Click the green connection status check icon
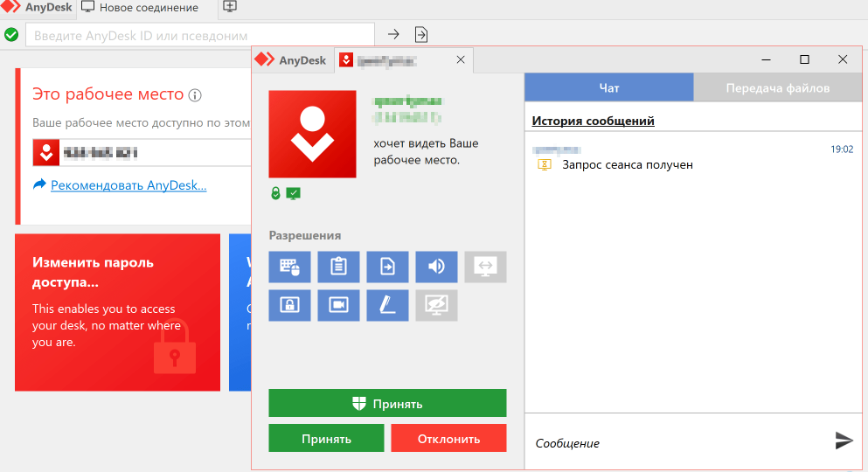Screen dimensions: 868x472 [11, 35]
